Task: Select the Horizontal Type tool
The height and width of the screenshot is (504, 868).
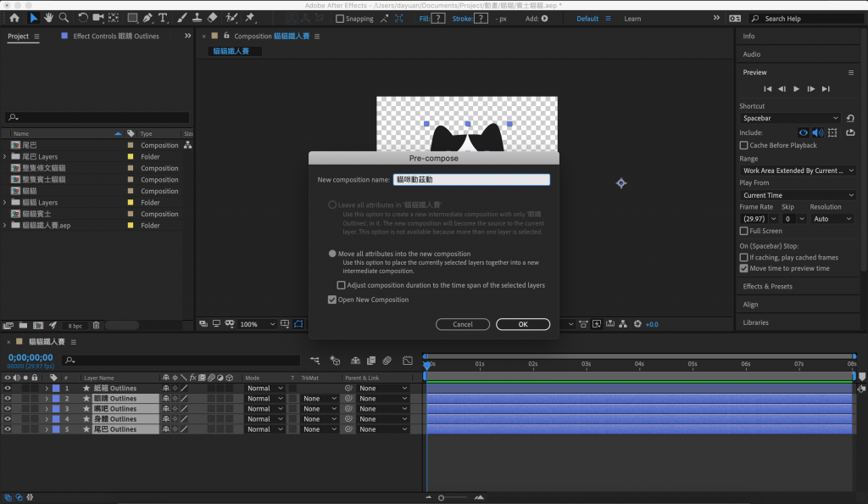Action: [163, 19]
